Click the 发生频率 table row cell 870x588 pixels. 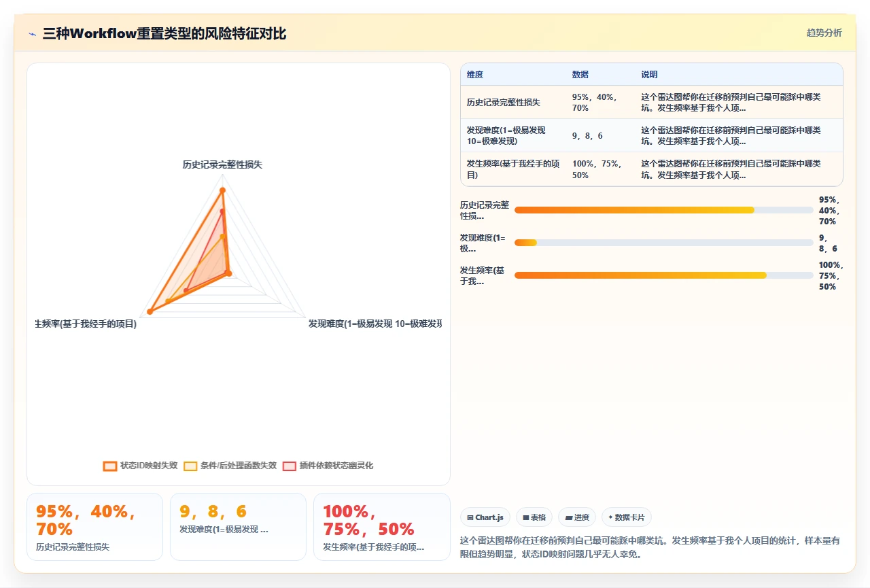(x=513, y=169)
